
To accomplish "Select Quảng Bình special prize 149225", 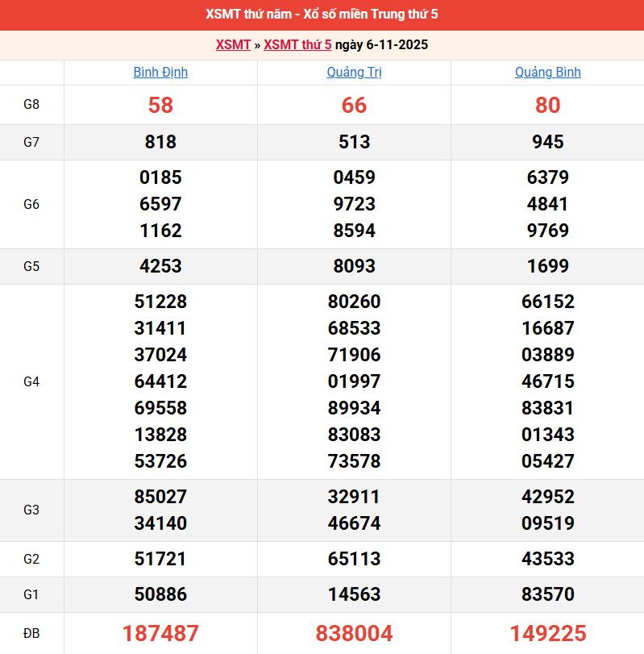I will click(x=547, y=633).
